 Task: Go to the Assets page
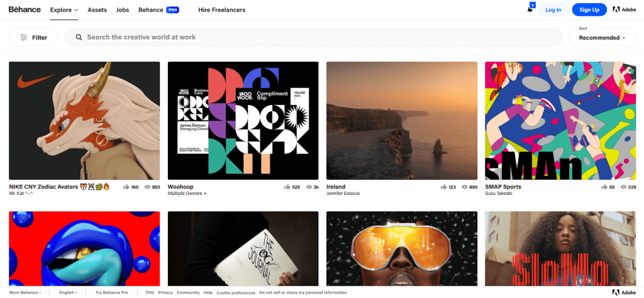97,10
